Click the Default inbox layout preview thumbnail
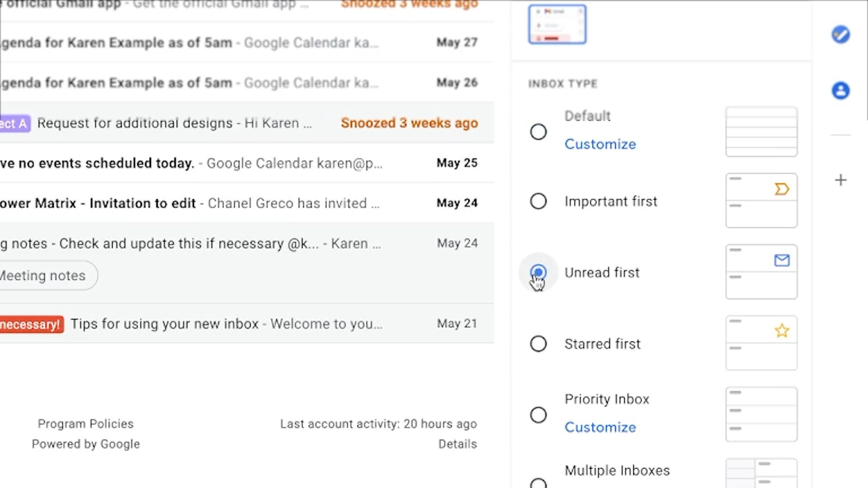The image size is (868, 488). (x=761, y=132)
